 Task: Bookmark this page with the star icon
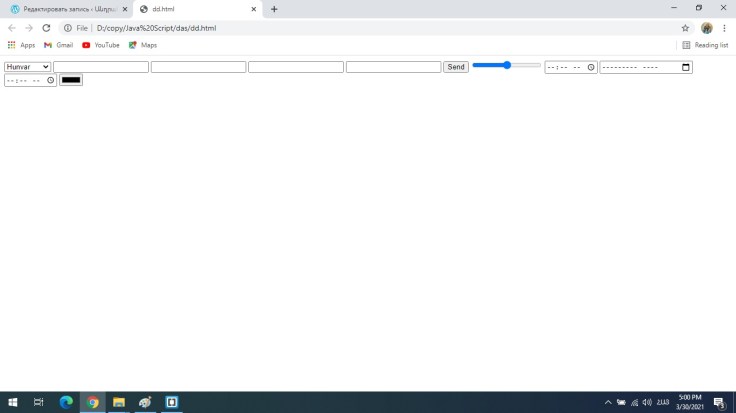pyautogui.click(x=685, y=28)
